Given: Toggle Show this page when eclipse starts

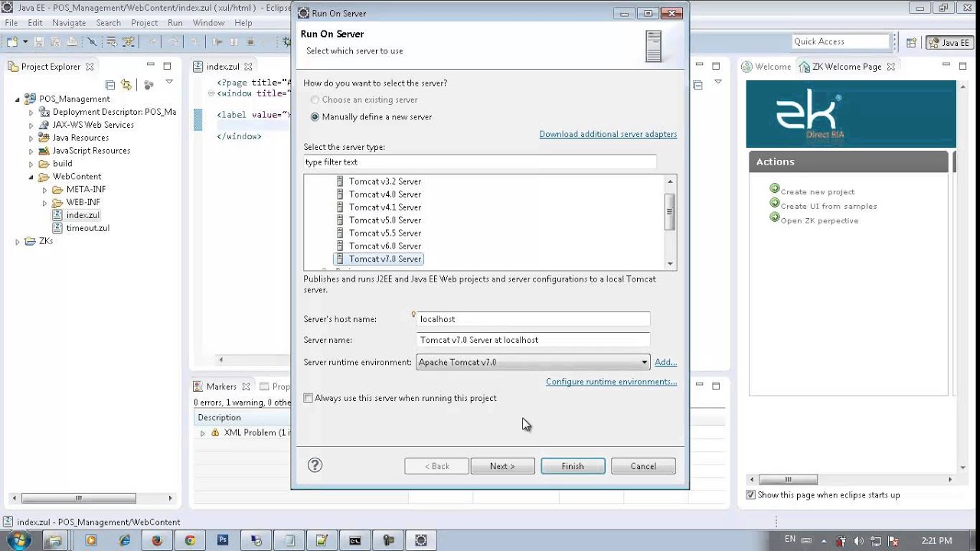Looking at the screenshot, I should click(x=750, y=495).
